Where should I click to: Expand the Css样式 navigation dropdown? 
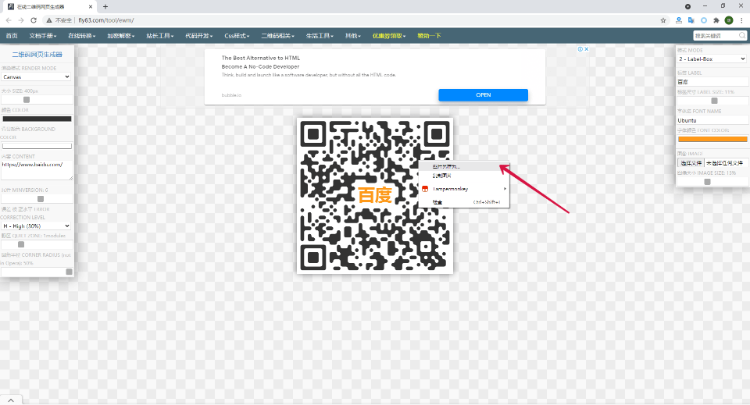point(237,36)
